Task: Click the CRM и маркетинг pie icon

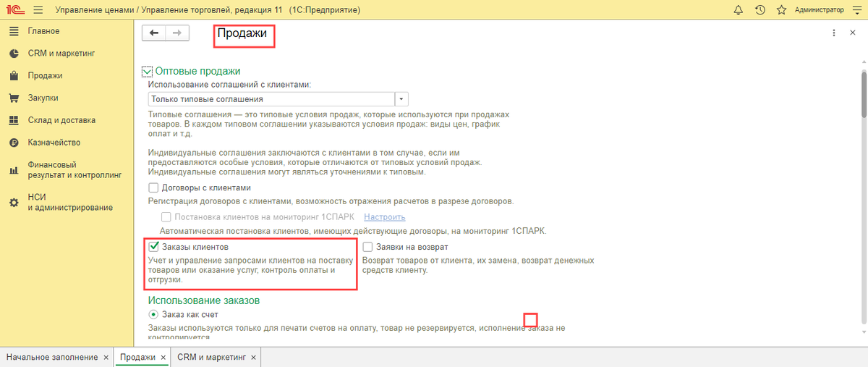Action: [13, 54]
